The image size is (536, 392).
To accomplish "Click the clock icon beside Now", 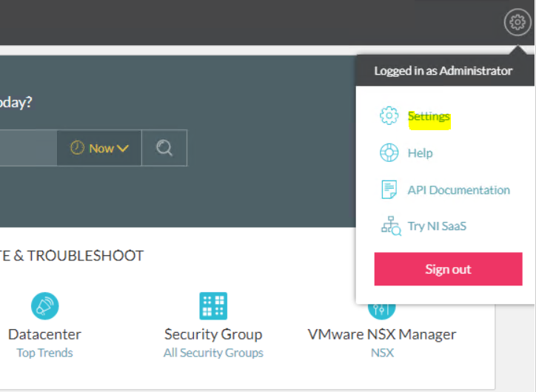I will pyautogui.click(x=77, y=148).
